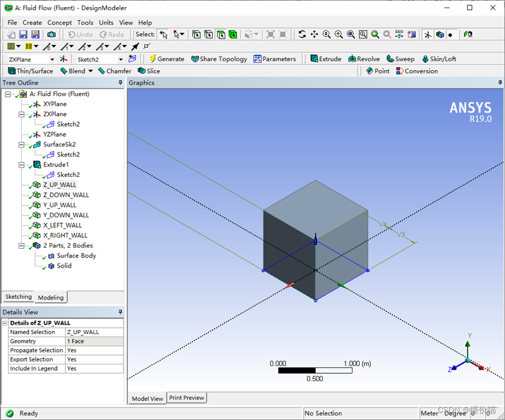Click the New file icon

[x=11, y=34]
